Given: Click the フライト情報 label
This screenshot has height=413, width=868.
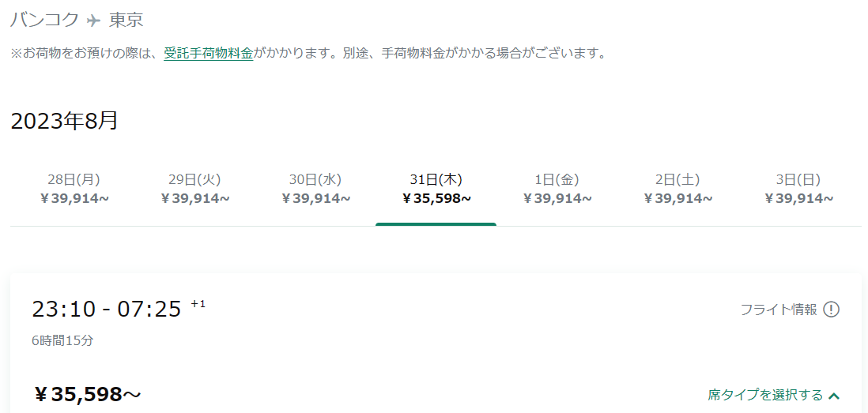Looking at the screenshot, I should coord(779,309).
